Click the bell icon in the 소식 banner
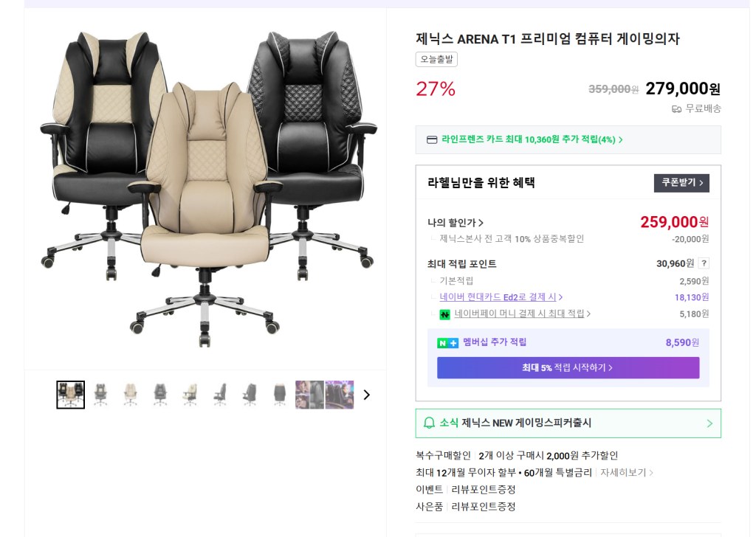 coord(429,423)
